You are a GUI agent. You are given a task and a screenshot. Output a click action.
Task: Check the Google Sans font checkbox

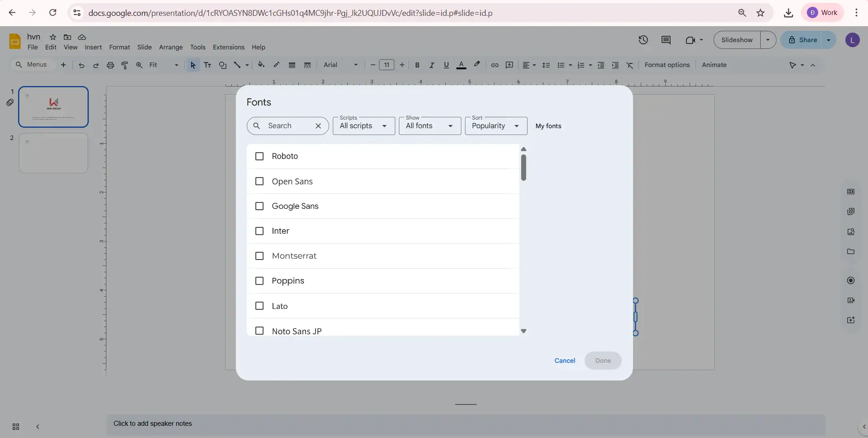coord(259,206)
